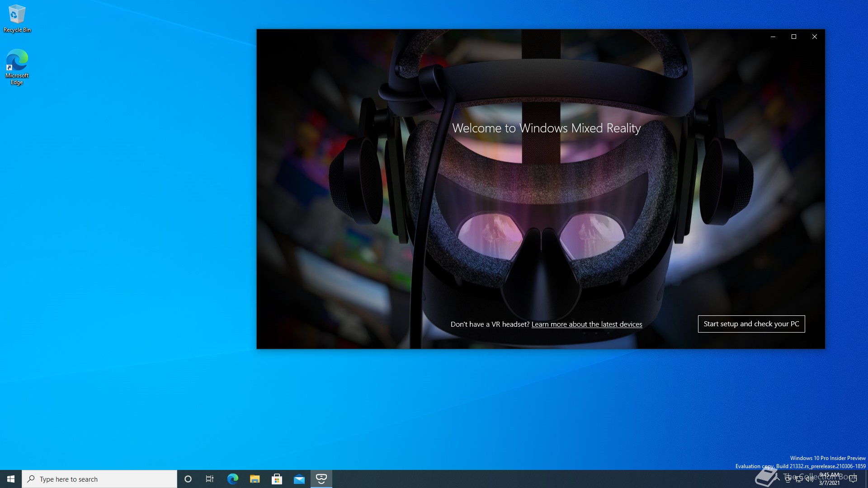Click Start setup and check your PC

click(751, 324)
